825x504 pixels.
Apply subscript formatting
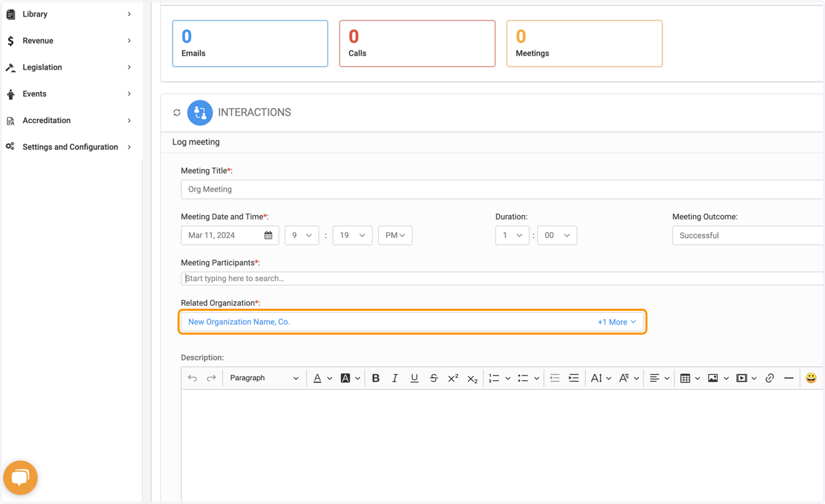pos(472,378)
